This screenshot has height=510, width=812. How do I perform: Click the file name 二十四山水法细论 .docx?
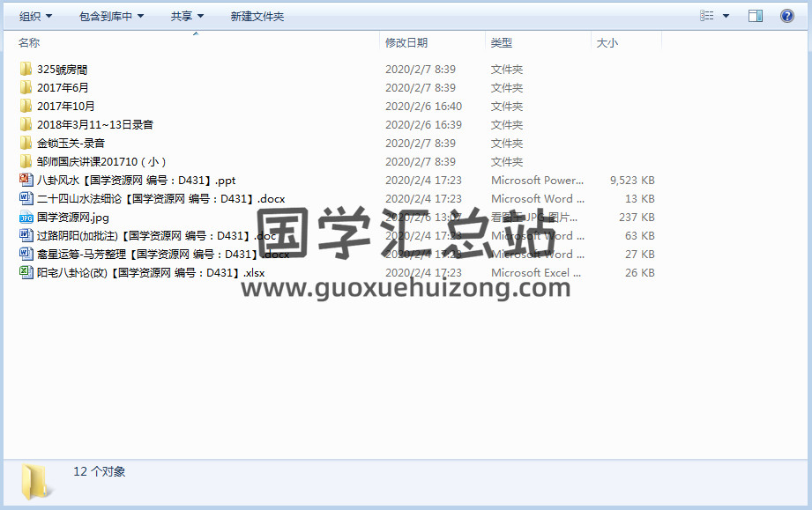tap(161, 199)
